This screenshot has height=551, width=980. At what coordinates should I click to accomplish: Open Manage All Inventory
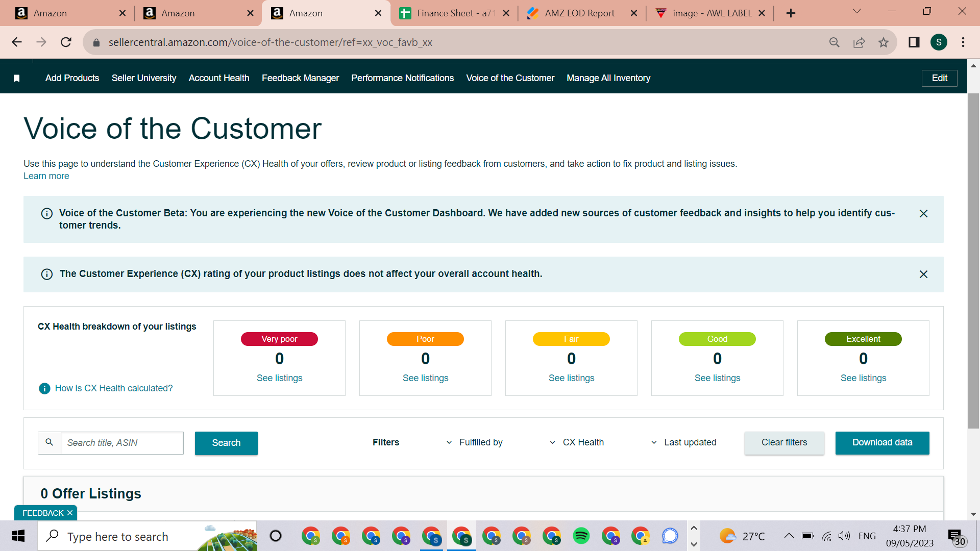tap(608, 78)
